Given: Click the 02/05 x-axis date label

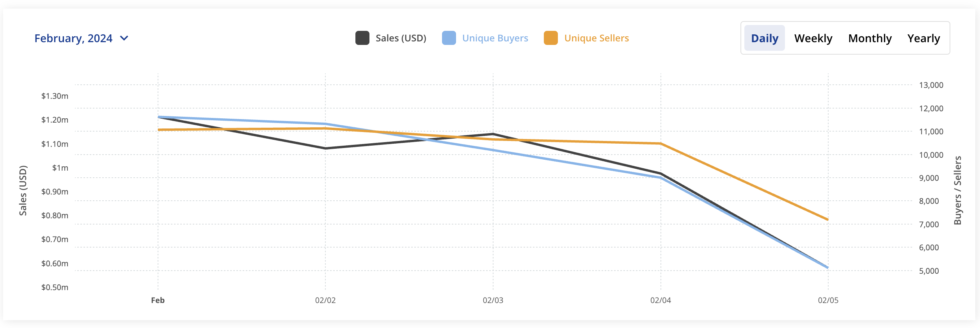Looking at the screenshot, I should coord(828,300).
